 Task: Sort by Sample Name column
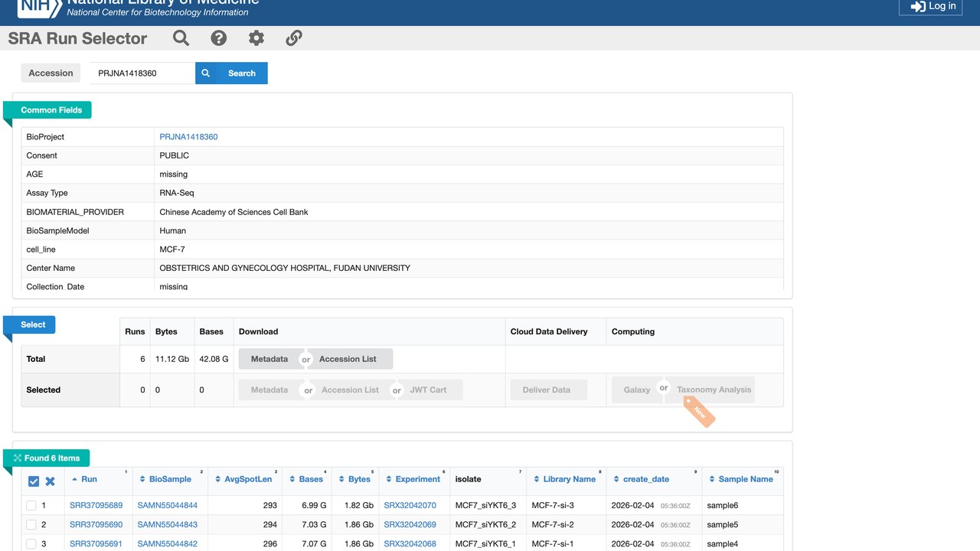746,479
